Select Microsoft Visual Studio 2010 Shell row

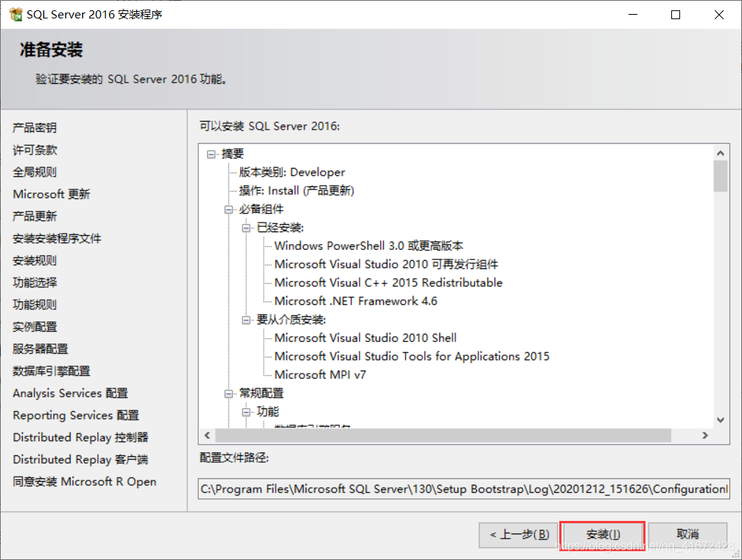pyautogui.click(x=365, y=338)
